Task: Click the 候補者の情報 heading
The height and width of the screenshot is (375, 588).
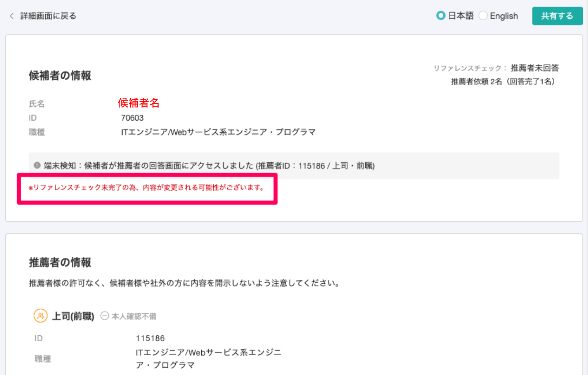Action: [60, 76]
